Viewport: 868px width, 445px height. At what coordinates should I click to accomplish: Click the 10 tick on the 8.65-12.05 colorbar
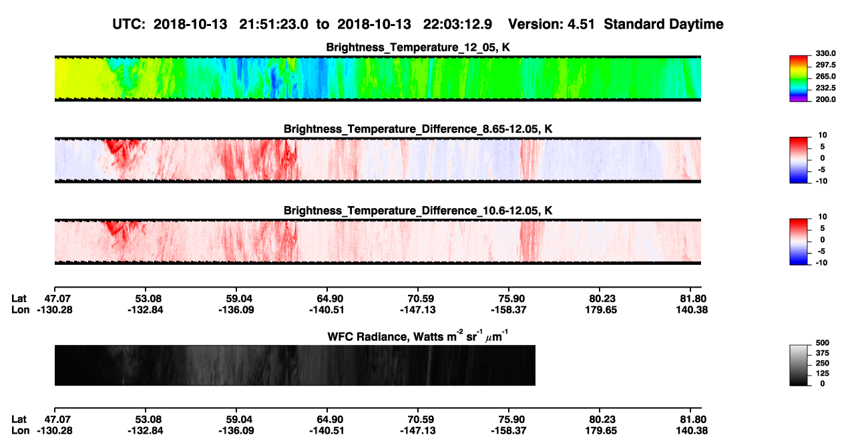(x=823, y=135)
